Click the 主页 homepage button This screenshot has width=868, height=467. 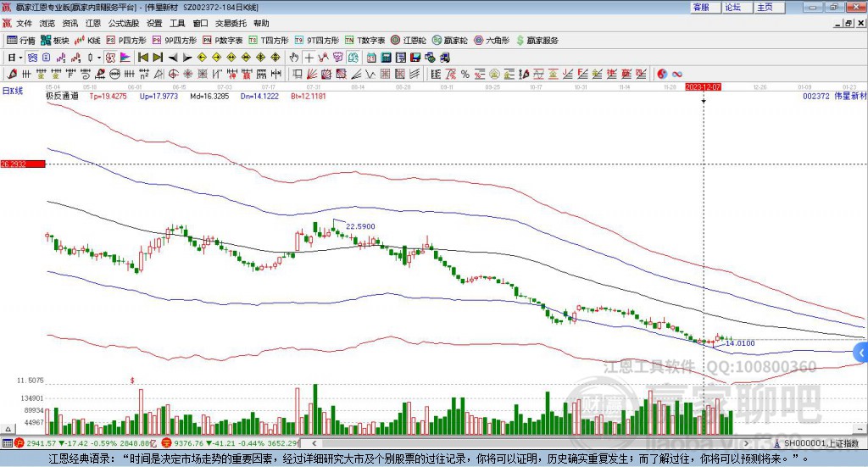coord(765,7)
